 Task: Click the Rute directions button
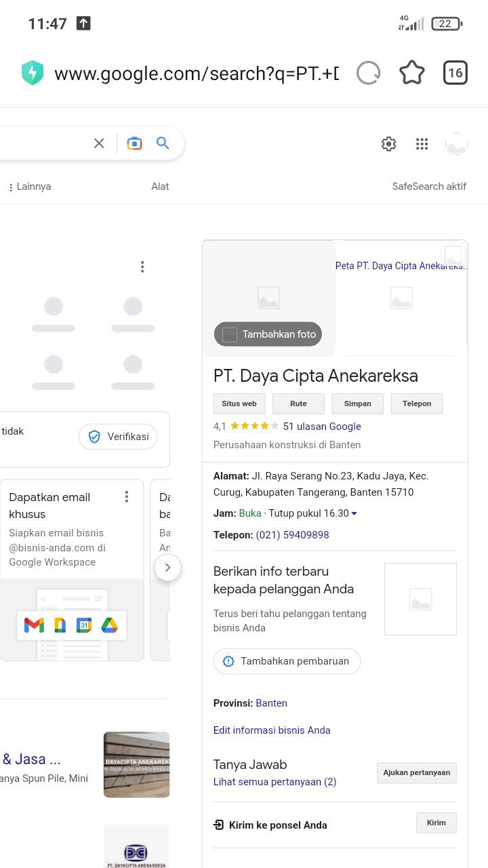(298, 403)
